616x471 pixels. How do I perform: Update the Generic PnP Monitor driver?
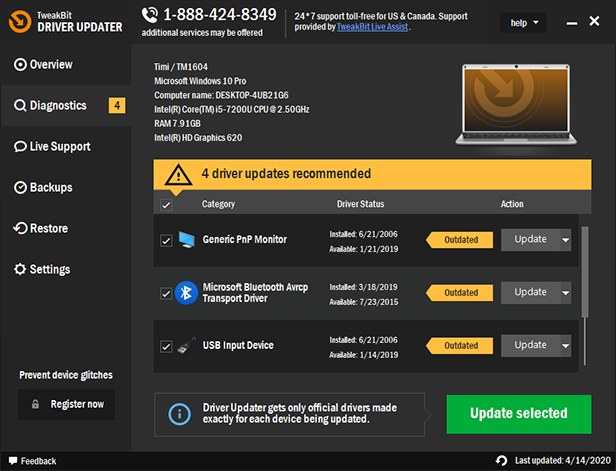point(530,240)
